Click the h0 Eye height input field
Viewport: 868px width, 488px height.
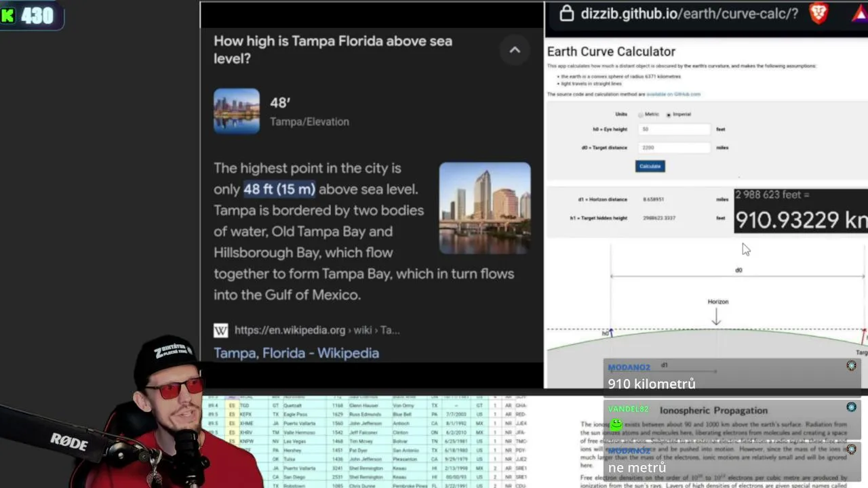click(x=673, y=129)
